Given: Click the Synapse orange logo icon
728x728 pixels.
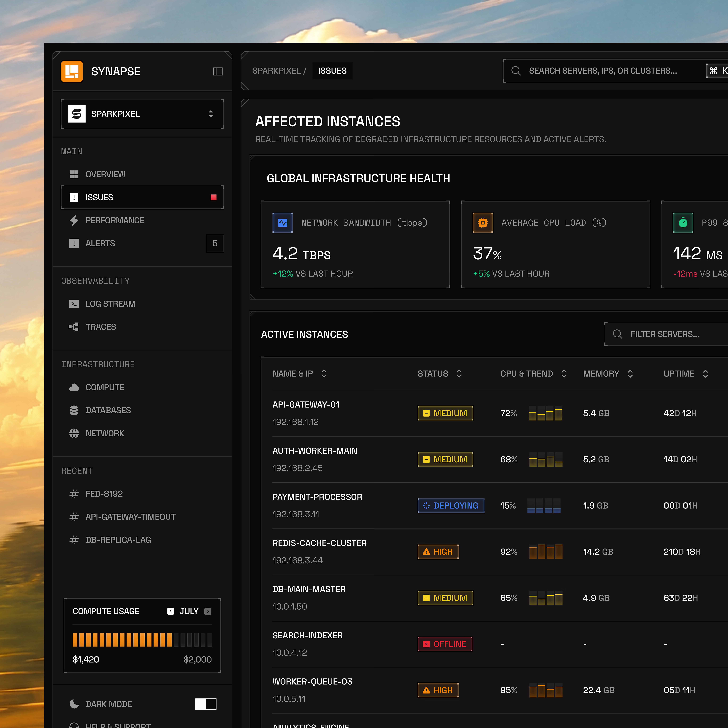Looking at the screenshot, I should click(x=72, y=71).
